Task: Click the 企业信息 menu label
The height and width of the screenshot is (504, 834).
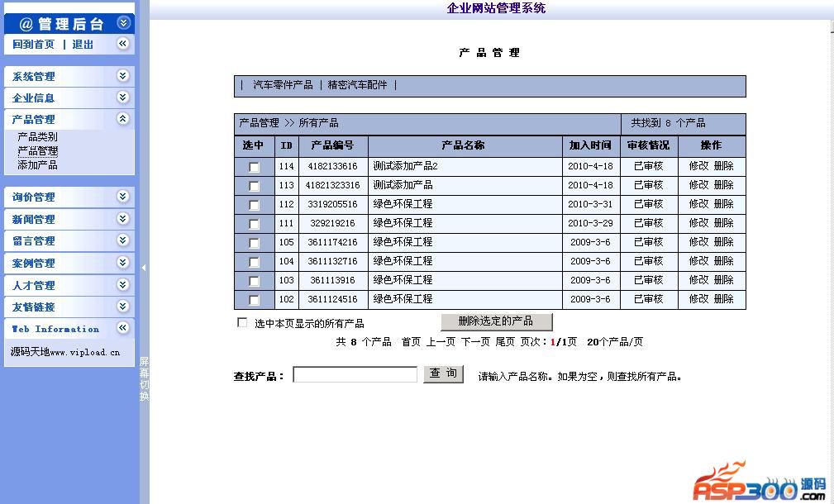Action: tap(34, 98)
